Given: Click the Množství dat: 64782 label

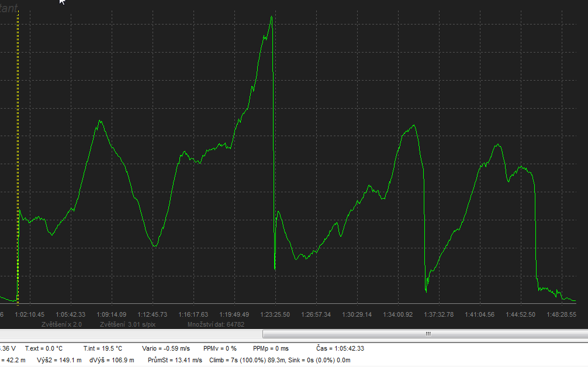Looking at the screenshot, I should coord(216,324).
